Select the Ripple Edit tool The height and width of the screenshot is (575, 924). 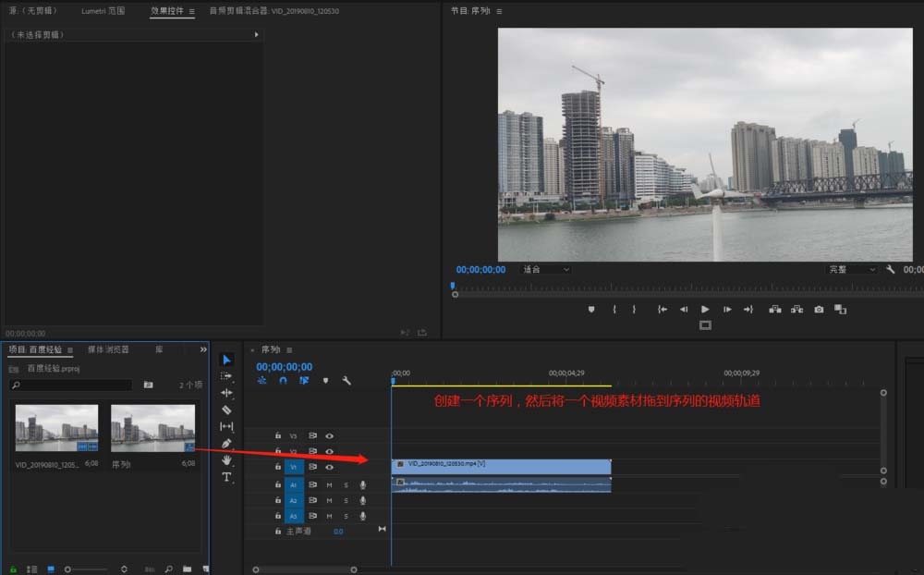click(227, 393)
